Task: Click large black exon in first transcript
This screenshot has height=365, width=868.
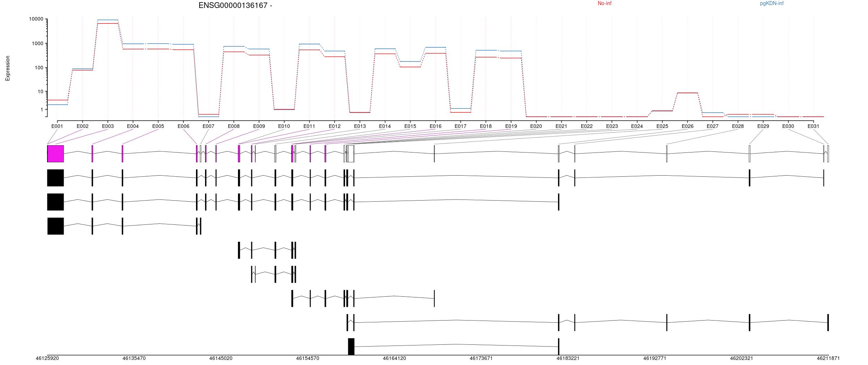Action: pyautogui.click(x=56, y=178)
